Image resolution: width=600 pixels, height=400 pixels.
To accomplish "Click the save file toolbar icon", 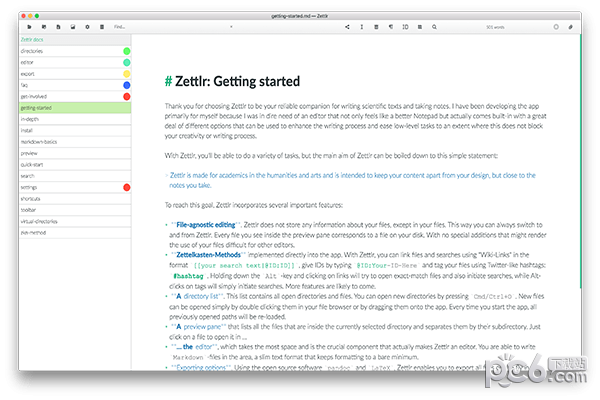I will tap(73, 27).
